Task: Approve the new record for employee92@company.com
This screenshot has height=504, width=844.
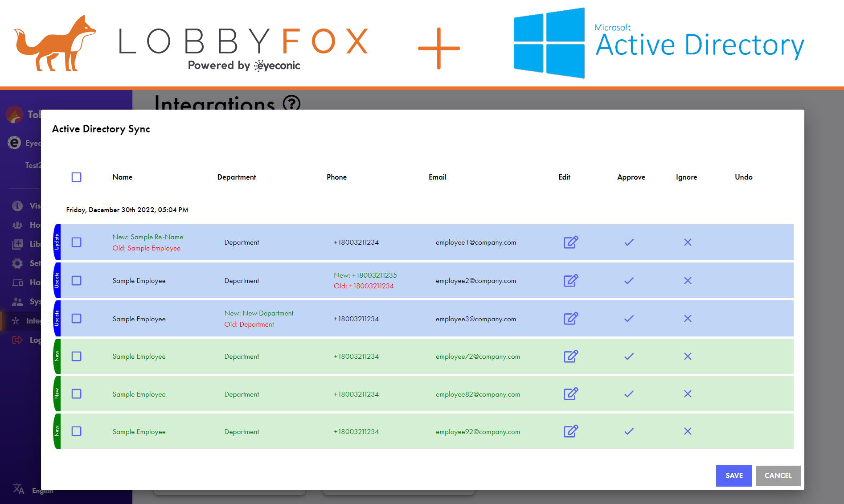Action: click(629, 431)
